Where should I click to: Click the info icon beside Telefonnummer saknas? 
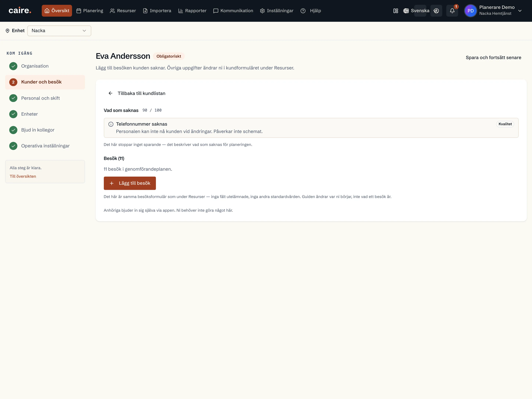pyautogui.click(x=111, y=124)
